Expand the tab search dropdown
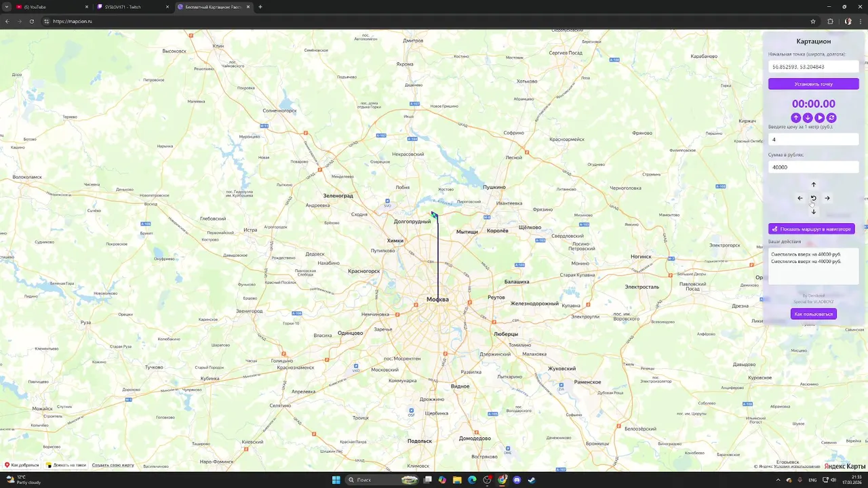This screenshot has height=488, width=868. pyautogui.click(x=7, y=7)
